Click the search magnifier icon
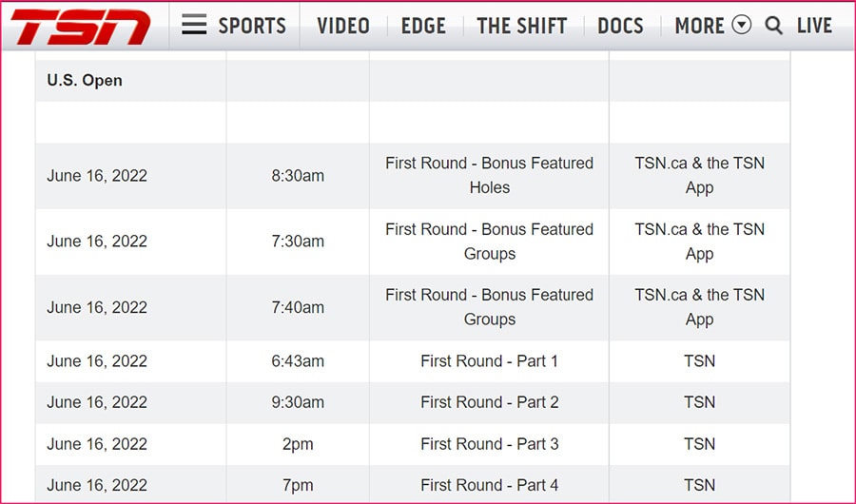 (x=774, y=26)
